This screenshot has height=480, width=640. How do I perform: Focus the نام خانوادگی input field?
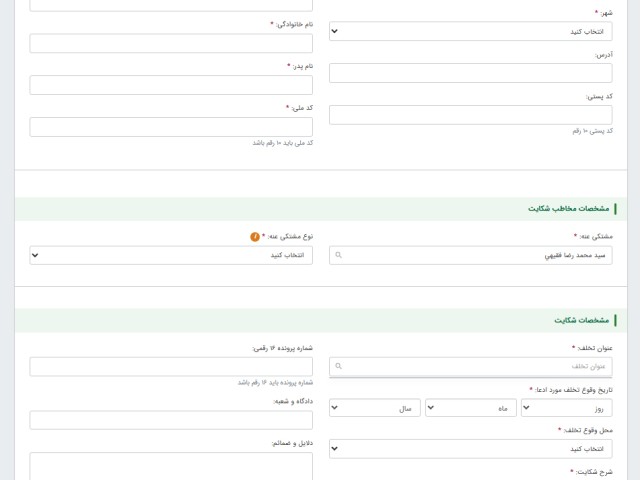point(171,43)
